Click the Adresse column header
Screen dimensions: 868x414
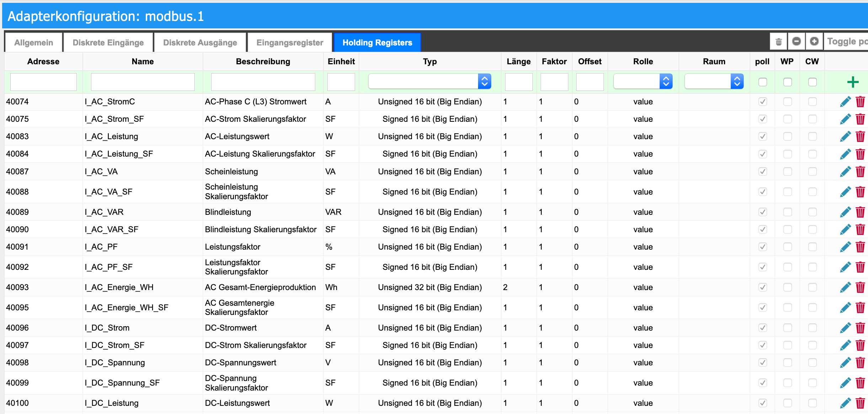pos(43,61)
